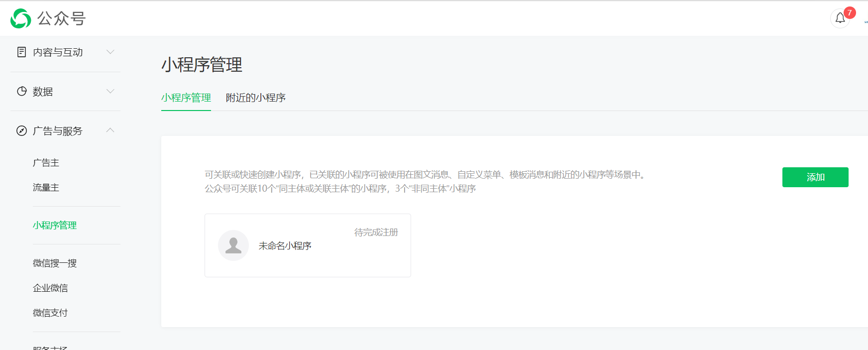
Task: Expand the 数据 section chevron
Action: (x=110, y=91)
